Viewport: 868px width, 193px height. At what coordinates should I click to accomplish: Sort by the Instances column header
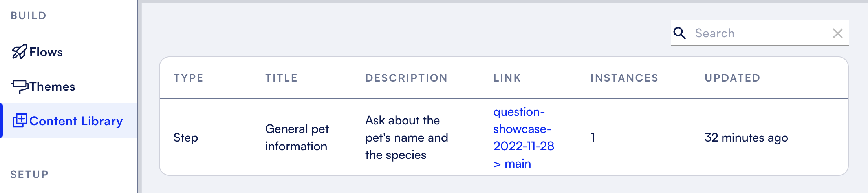(x=624, y=78)
